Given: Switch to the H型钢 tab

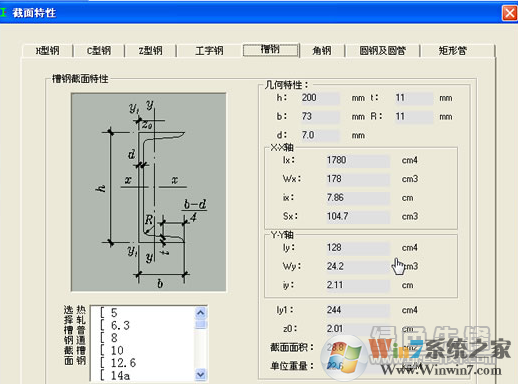Looking at the screenshot, I should click(x=47, y=51).
